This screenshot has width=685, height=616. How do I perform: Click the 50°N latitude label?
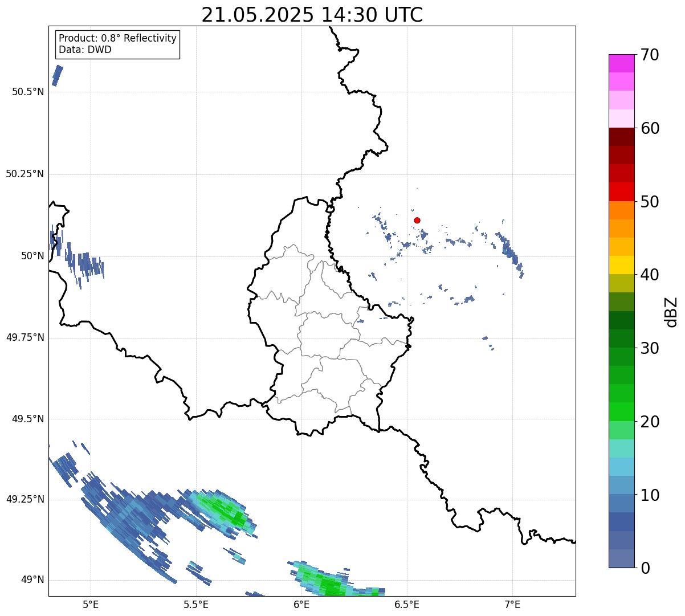[x=33, y=256]
